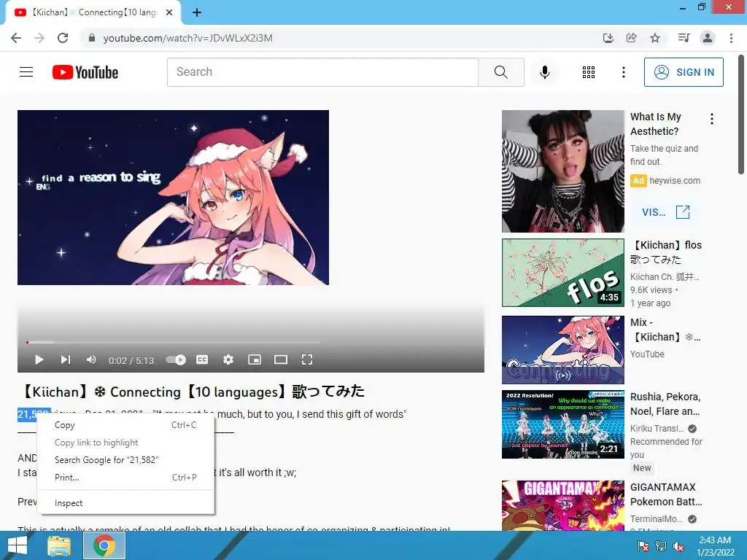This screenshot has width=747, height=560.
Task: Open YouTube settings three-dot menu
Action: (623, 72)
